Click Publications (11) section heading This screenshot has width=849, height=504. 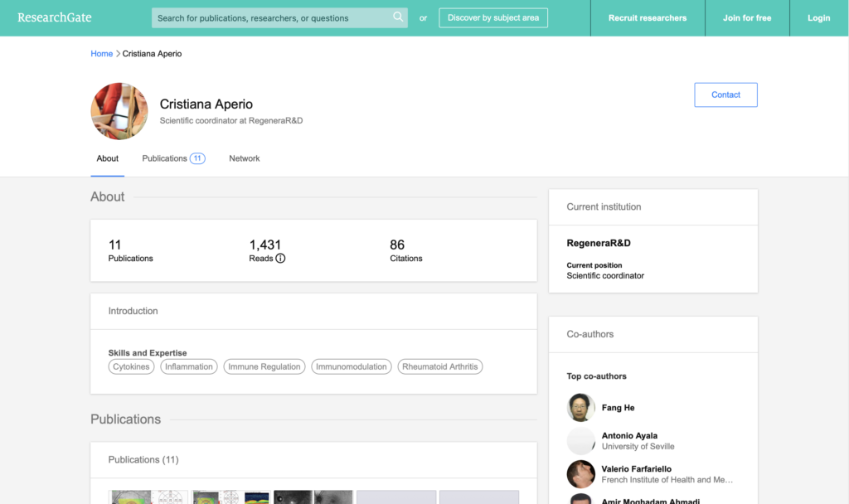tap(143, 459)
